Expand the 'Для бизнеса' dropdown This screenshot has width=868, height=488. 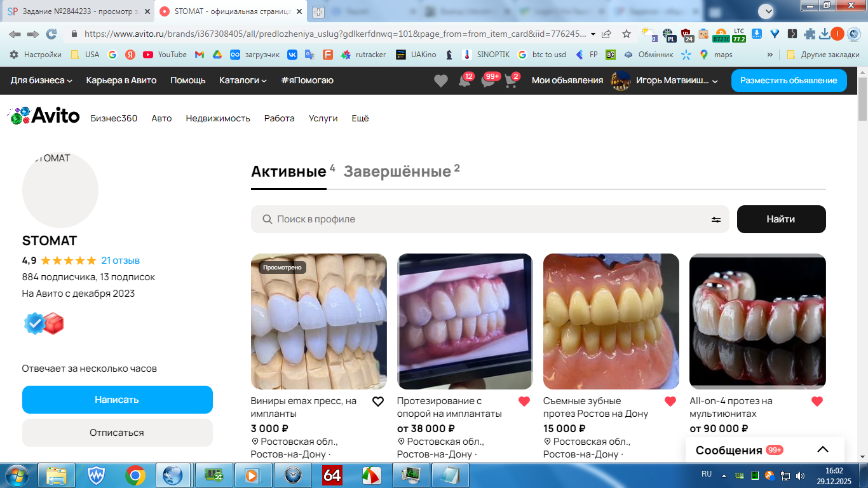click(41, 81)
